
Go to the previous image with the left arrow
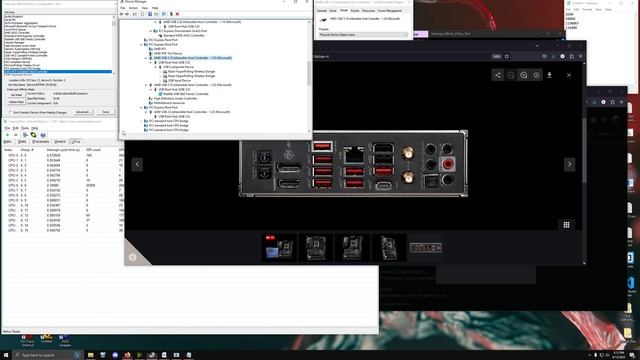[x=137, y=164]
